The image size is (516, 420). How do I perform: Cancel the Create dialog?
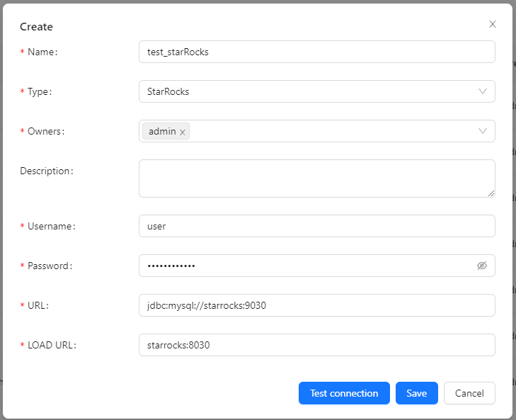[469, 393]
